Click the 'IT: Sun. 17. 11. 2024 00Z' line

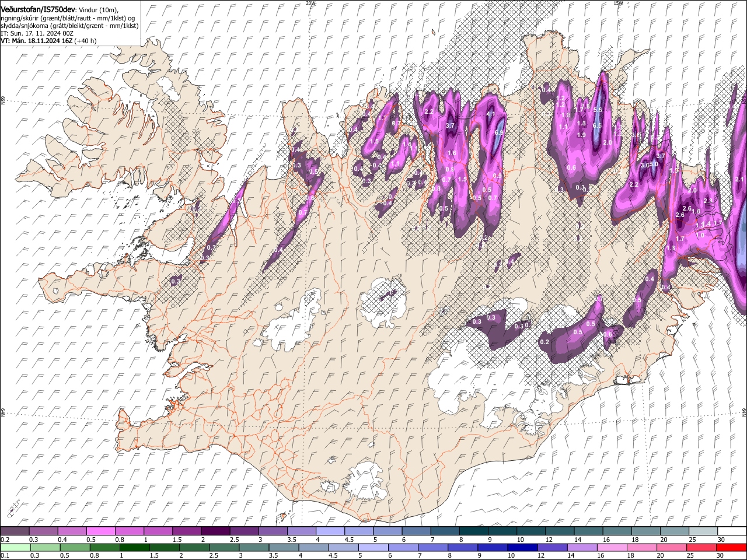pyautogui.click(x=37, y=33)
